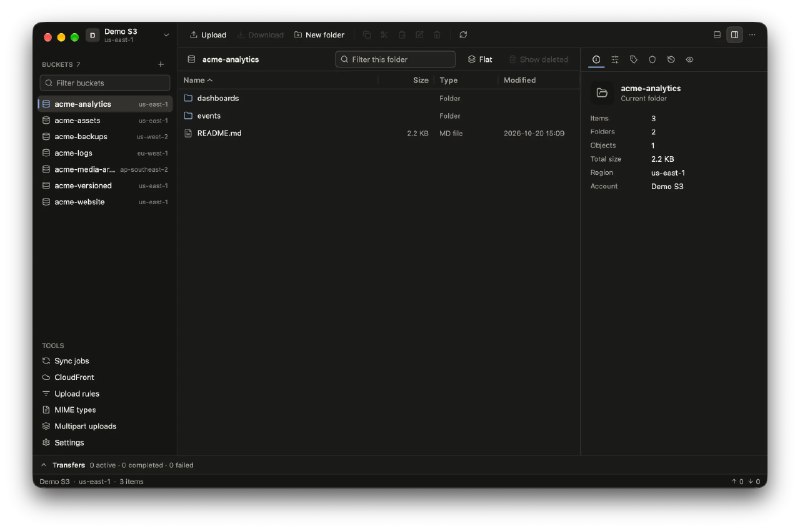Toggle the right inspector panel icon
The height and width of the screenshot is (531, 800).
[x=735, y=35]
